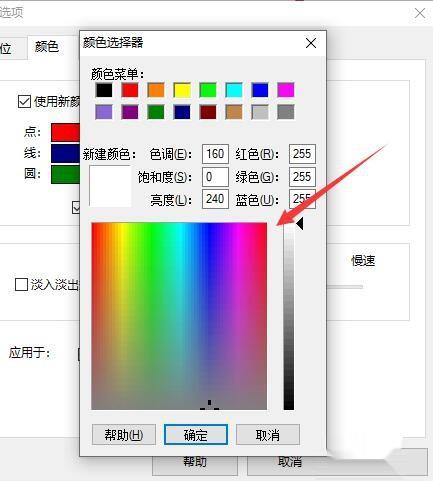The image size is (433, 481).
Task: Click the 色调(E) hue input field
Action: point(215,154)
